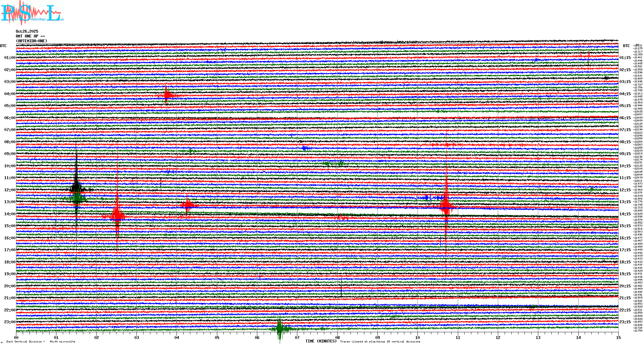Click the Traces clipped footnote text
Screen dimensions: 644x346
380,342
